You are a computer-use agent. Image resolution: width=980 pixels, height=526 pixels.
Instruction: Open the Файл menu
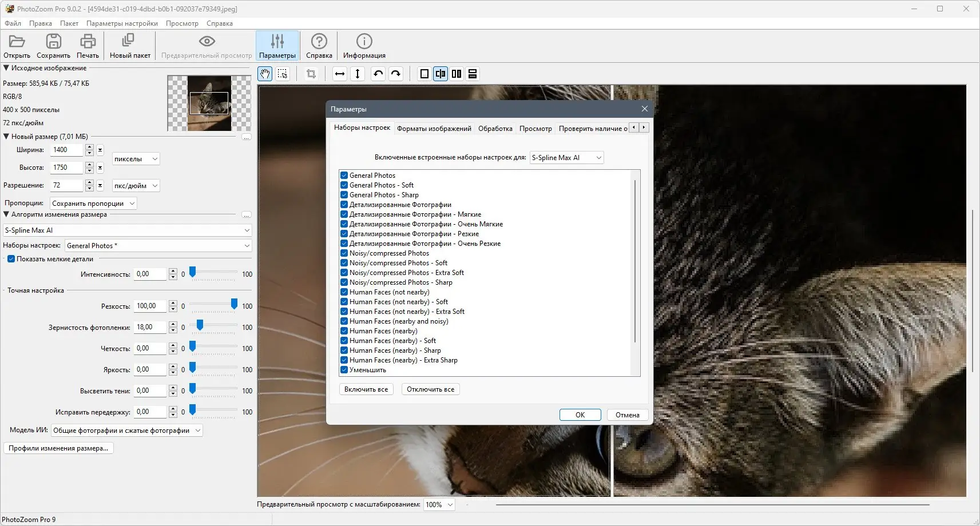(13, 23)
